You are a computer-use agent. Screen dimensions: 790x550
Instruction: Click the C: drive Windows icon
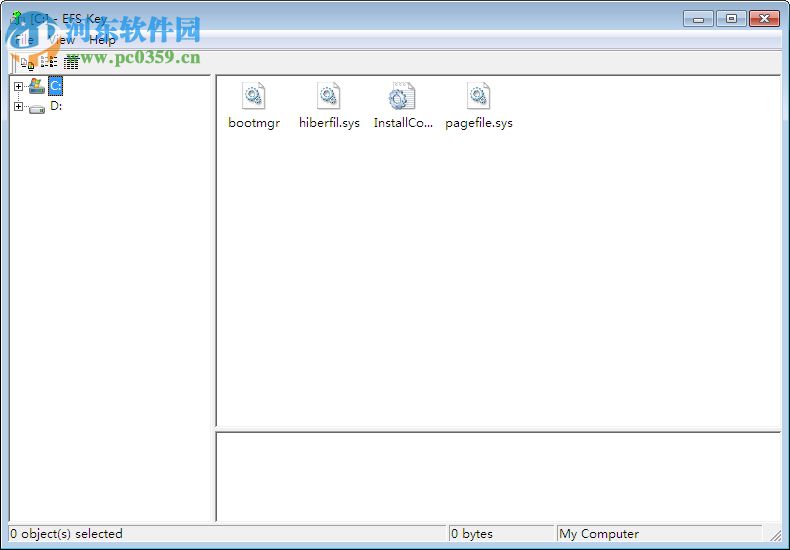point(37,86)
